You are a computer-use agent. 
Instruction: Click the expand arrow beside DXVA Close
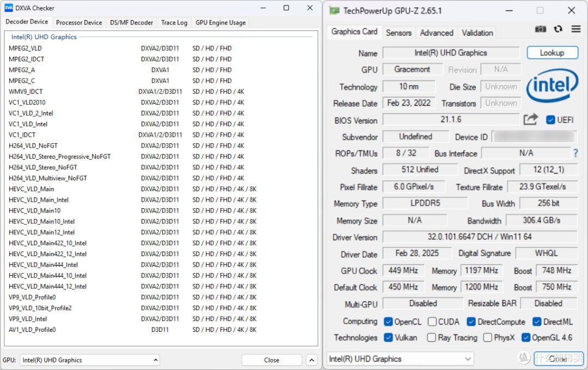click(x=311, y=360)
